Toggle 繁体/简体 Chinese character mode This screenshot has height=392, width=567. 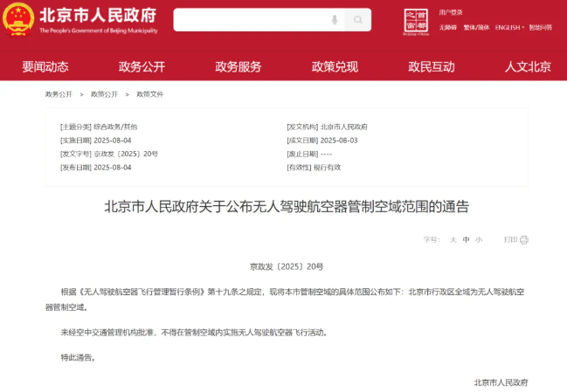475,28
